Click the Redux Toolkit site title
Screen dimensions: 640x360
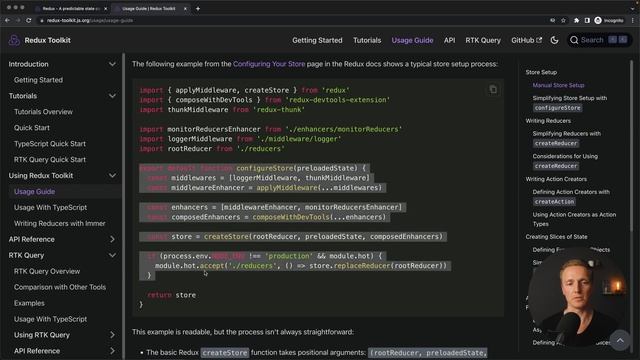(x=47, y=40)
